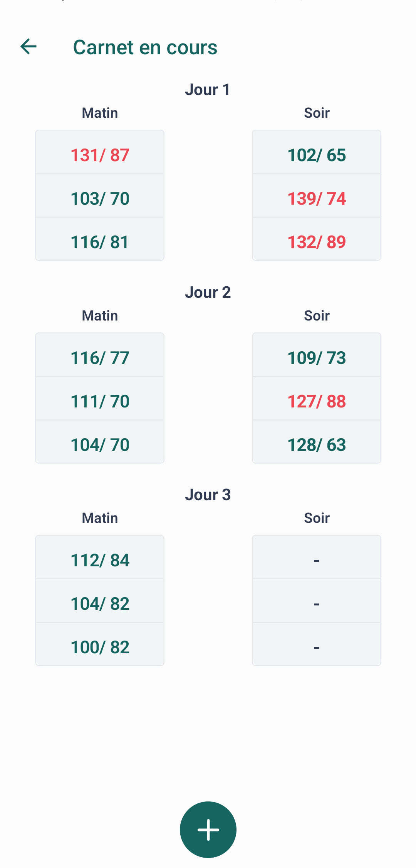
Task: Open Jour 2 morning reading 116/77
Action: click(100, 355)
